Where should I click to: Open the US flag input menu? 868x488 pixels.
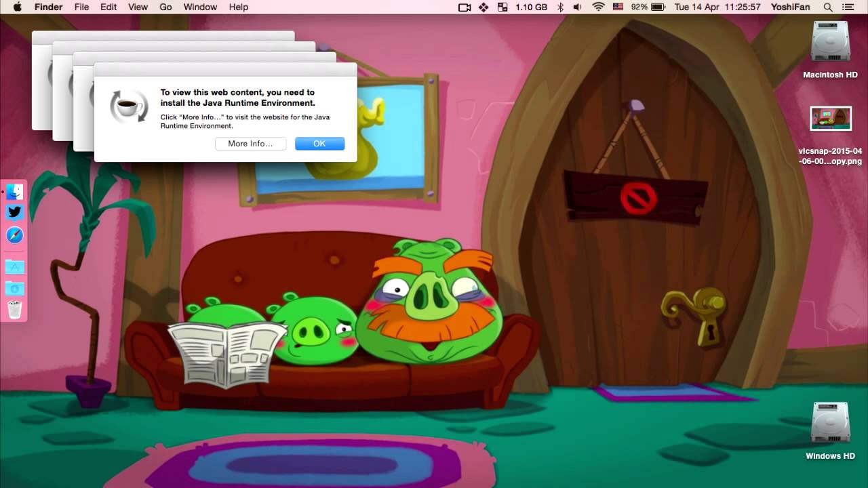[x=618, y=7]
